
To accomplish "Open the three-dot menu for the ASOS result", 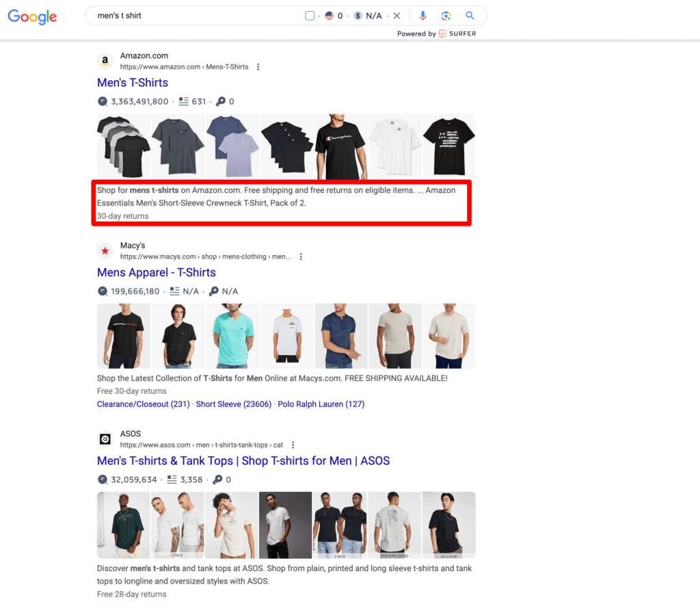I will tap(293, 445).
